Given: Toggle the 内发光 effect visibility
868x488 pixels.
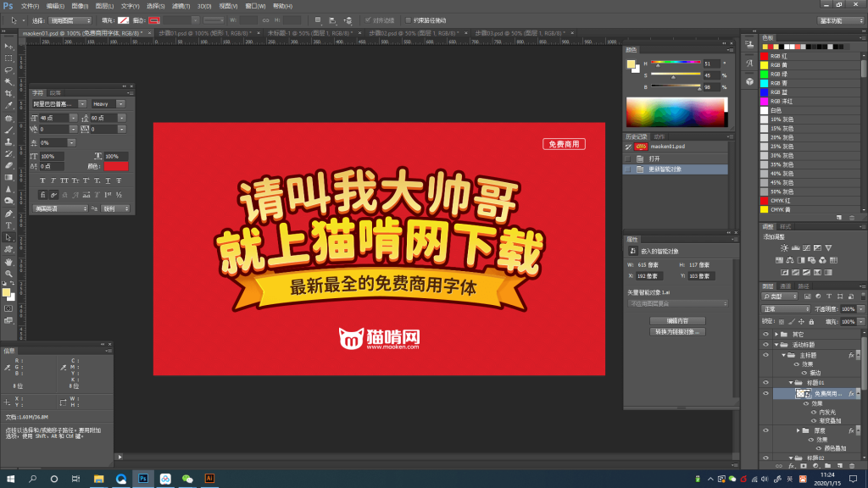Looking at the screenshot, I should 814,413.
